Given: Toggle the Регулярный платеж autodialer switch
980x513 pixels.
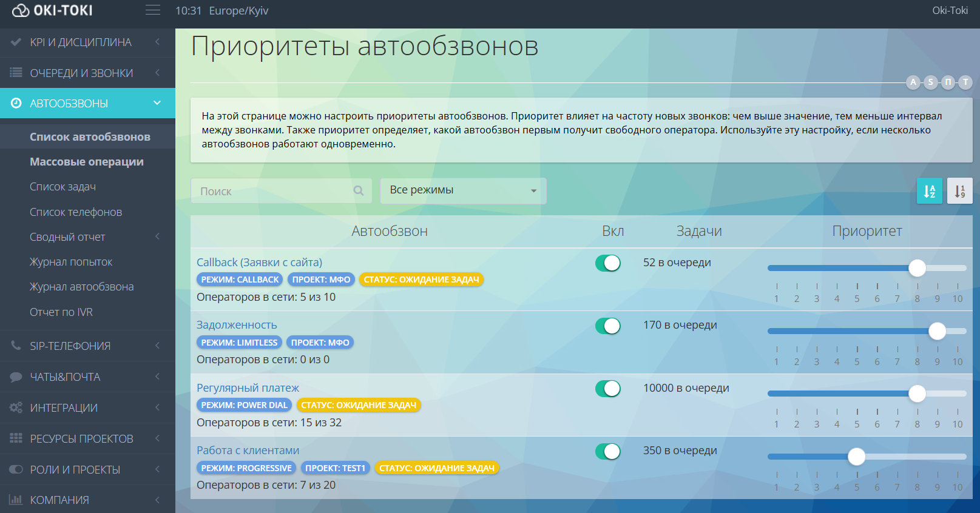Looking at the screenshot, I should click(608, 388).
